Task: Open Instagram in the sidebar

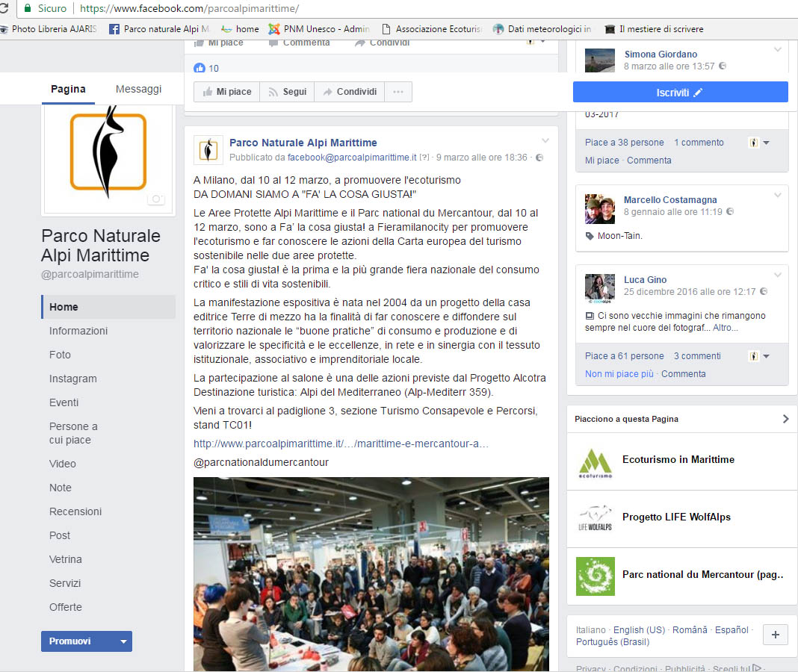Action: pyautogui.click(x=72, y=379)
